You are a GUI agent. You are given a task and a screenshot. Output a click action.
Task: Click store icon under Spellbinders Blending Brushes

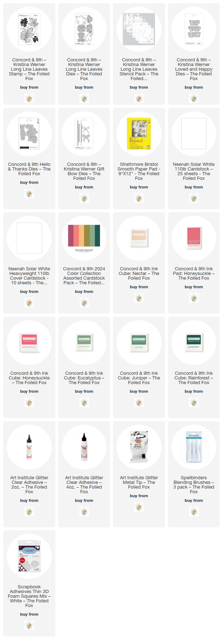pos(194,512)
